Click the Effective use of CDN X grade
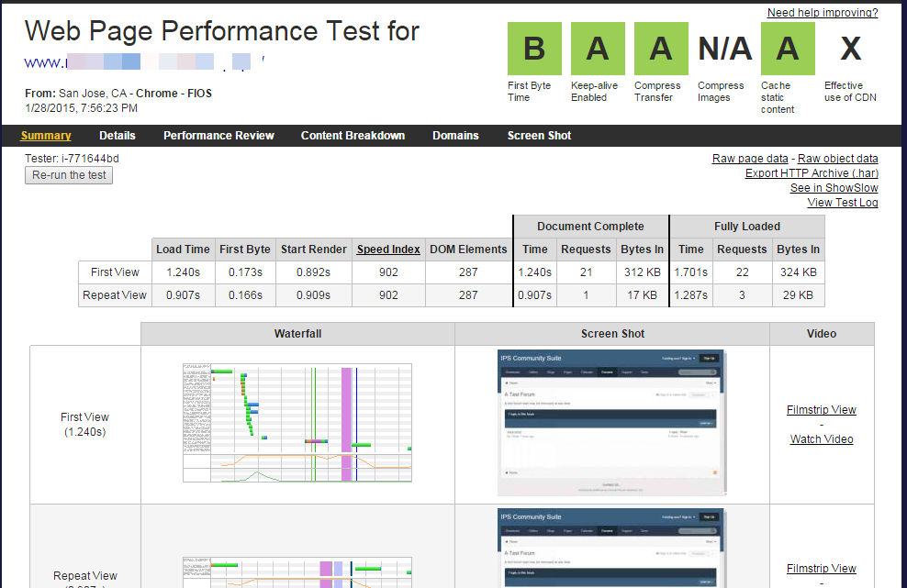 point(850,49)
